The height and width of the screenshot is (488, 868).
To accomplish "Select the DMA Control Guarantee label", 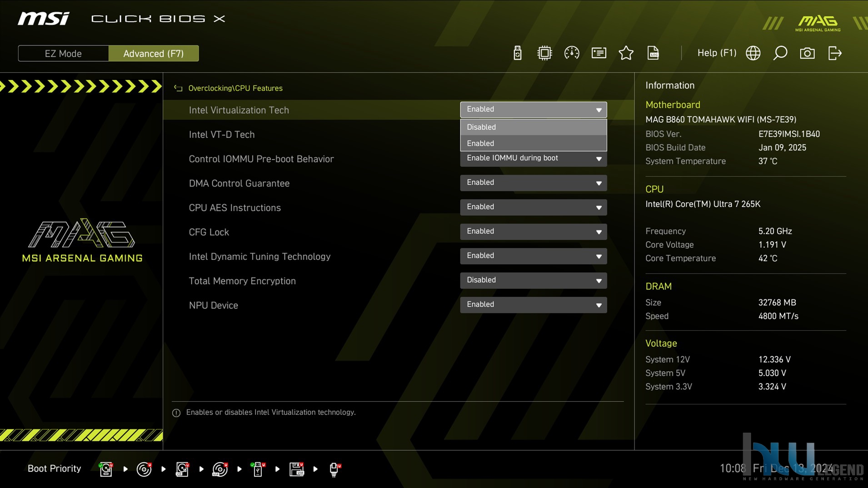I will click(x=239, y=183).
